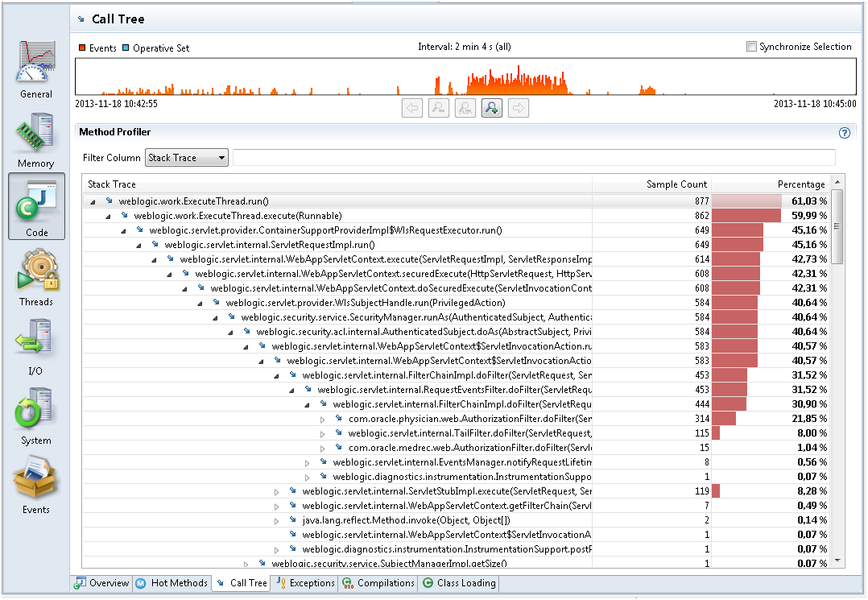Switch to the Hot Methods tab
This screenshot has height=600, width=868.
point(172,583)
